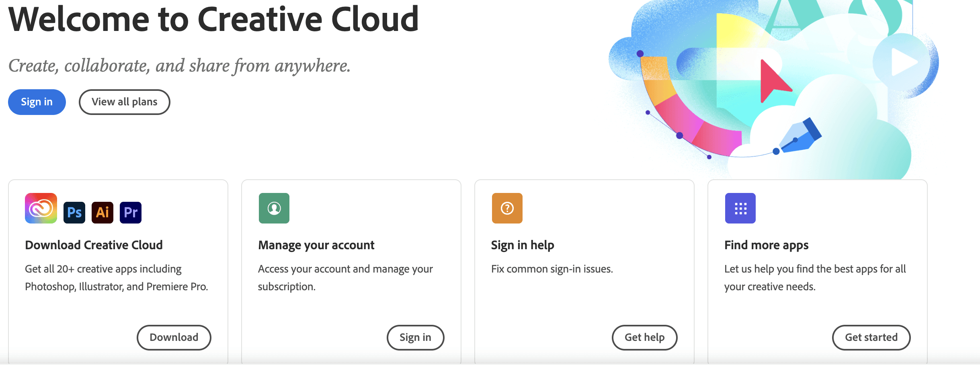Screen dimensions: 980x365
Task: Select the Manage your account heading
Action: pyautogui.click(x=316, y=245)
